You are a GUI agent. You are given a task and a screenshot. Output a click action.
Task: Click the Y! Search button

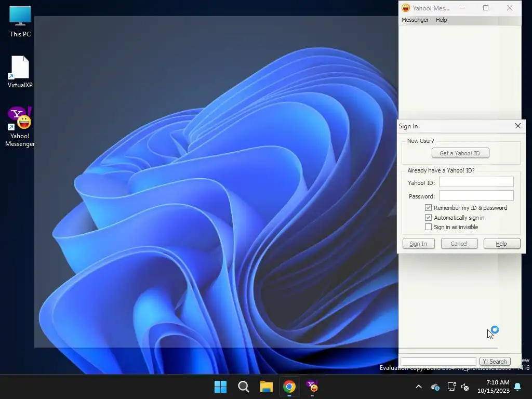click(x=495, y=362)
